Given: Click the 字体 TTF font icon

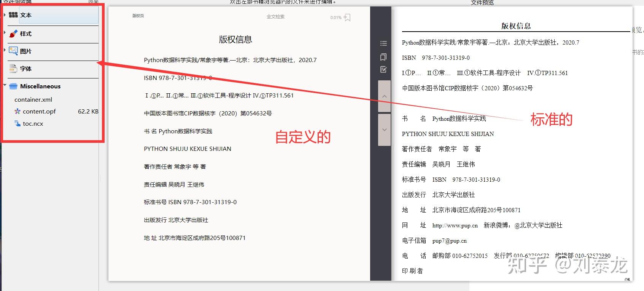Looking at the screenshot, I should pos(13,69).
